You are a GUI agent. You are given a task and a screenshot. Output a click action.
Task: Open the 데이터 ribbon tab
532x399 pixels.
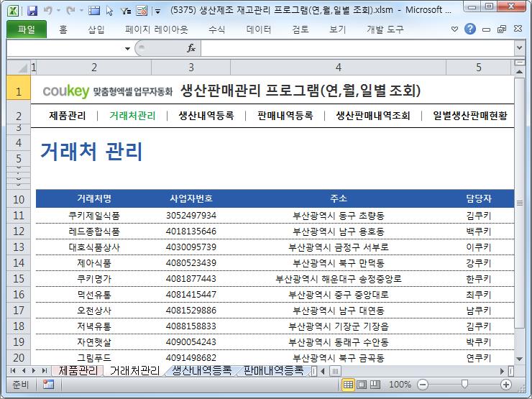point(259,29)
